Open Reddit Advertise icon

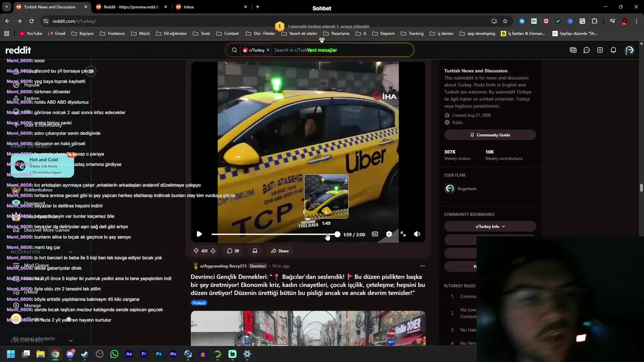pos(573,50)
